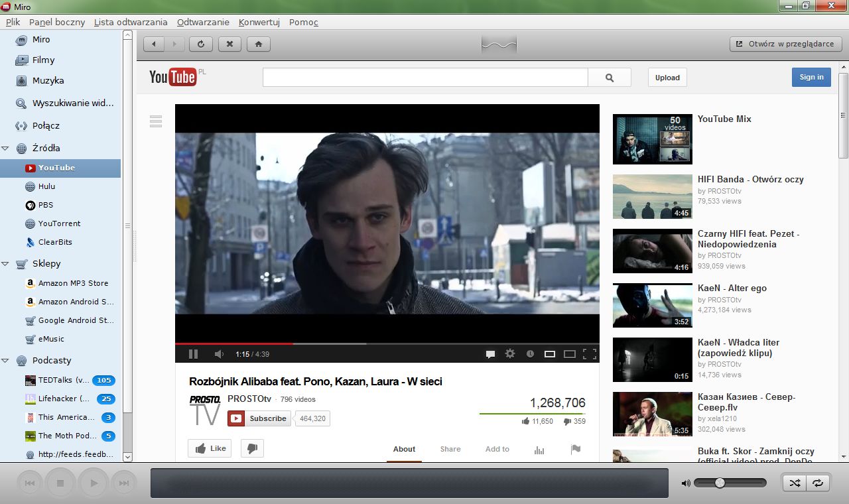Click the Upload button
This screenshot has height=504, width=849.
[x=667, y=78]
